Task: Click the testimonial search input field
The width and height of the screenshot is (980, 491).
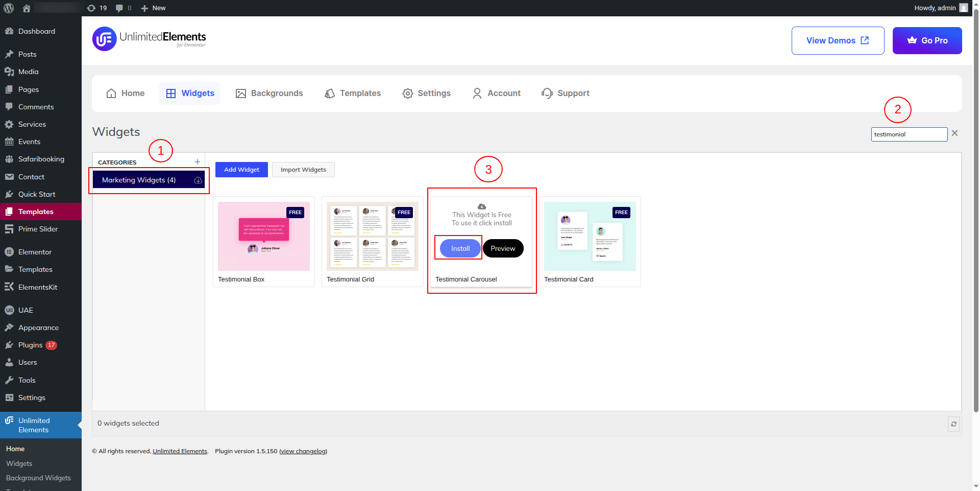Action: point(909,134)
